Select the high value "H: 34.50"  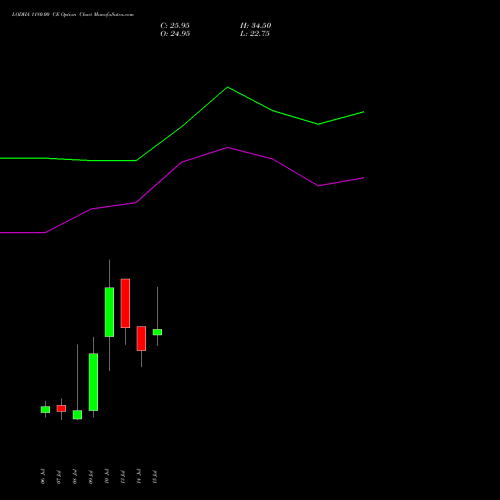256,26
